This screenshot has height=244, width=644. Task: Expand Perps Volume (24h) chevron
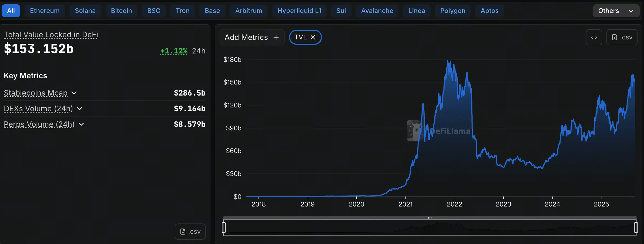pyautogui.click(x=81, y=124)
